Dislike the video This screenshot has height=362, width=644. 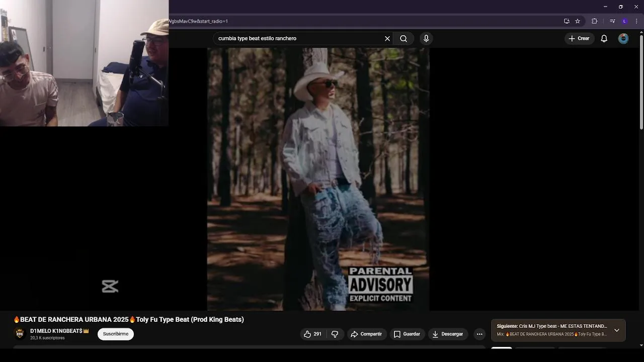click(x=335, y=334)
